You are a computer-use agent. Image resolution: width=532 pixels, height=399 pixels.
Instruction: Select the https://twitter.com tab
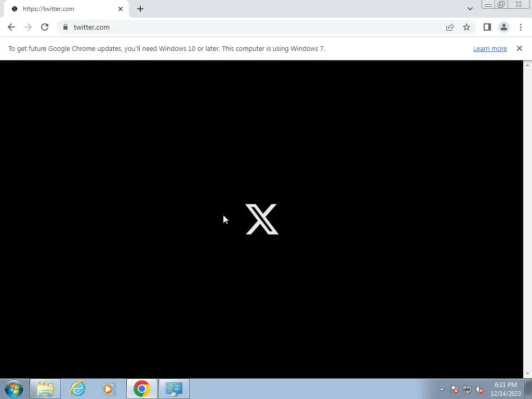point(66,9)
